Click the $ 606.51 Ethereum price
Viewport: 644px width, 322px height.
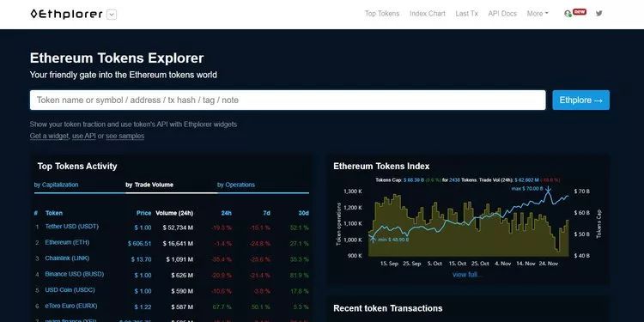click(140, 244)
